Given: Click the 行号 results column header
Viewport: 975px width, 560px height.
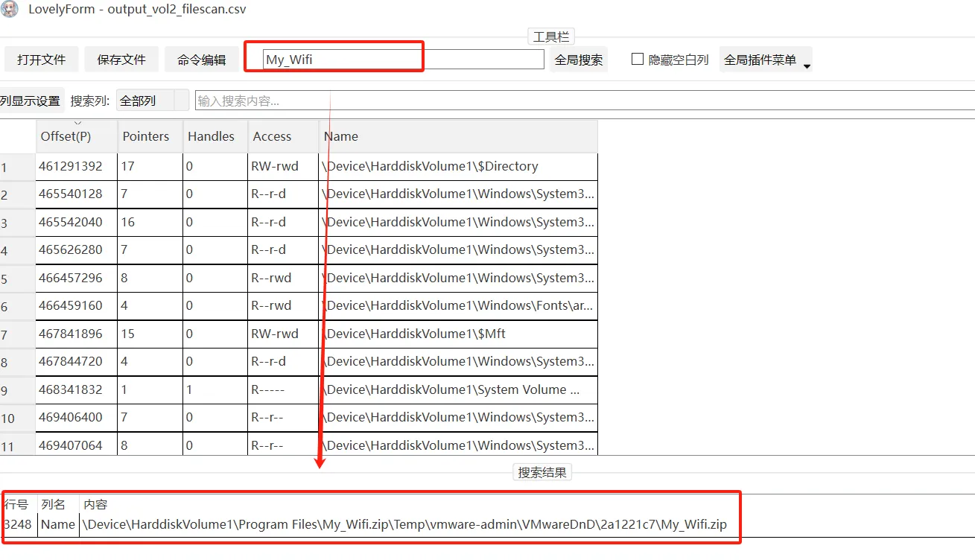Looking at the screenshot, I should click(x=16, y=504).
